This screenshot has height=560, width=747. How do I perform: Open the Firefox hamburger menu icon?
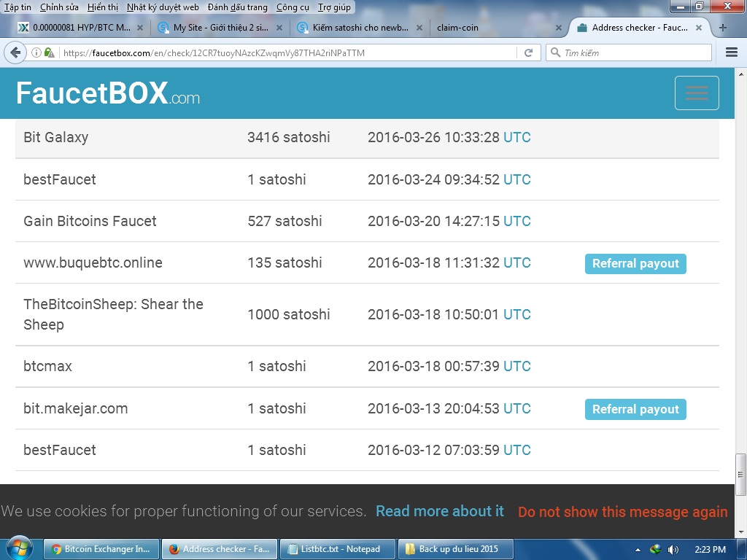pyautogui.click(x=731, y=52)
